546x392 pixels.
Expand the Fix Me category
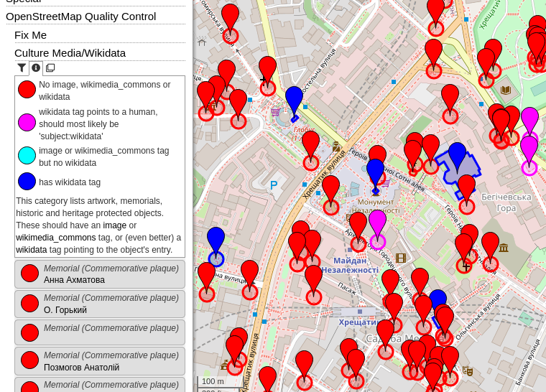coord(30,35)
